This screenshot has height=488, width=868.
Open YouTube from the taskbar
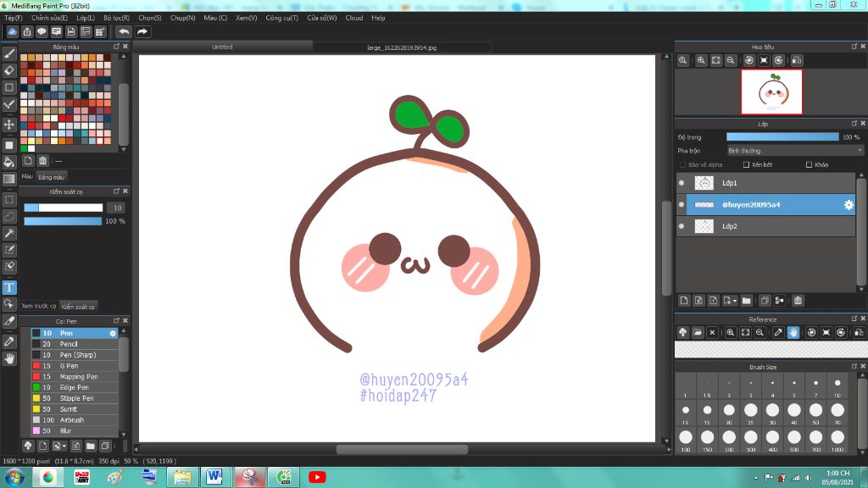(317, 477)
